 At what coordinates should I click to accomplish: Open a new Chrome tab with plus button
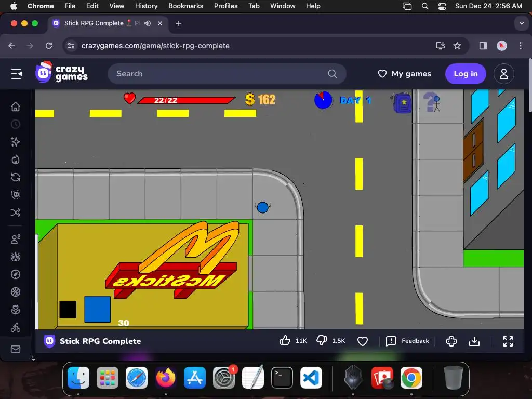179,23
